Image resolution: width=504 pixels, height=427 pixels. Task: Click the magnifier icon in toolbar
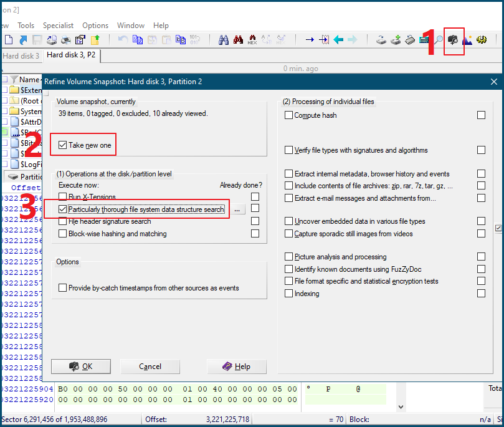pyautogui.click(x=439, y=40)
